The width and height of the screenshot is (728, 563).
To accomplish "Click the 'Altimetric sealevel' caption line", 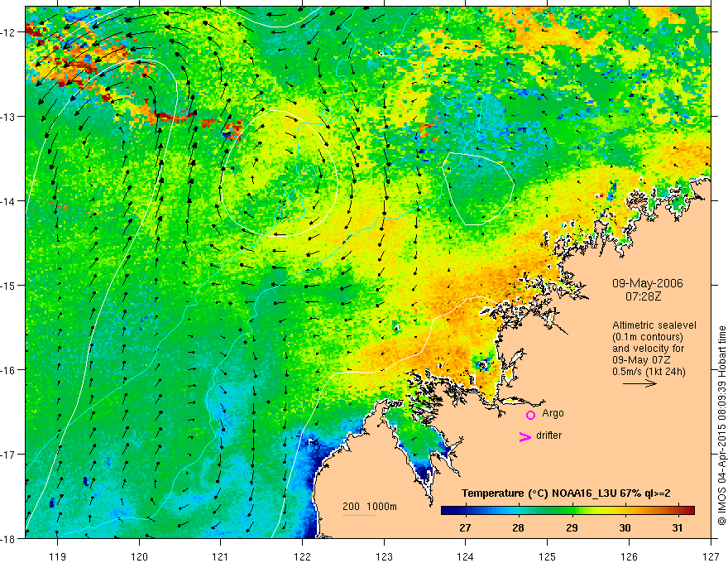I will (x=654, y=325).
